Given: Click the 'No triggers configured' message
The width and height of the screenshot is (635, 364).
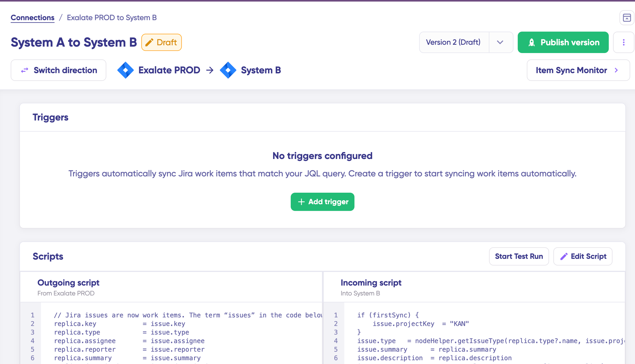Looking at the screenshot, I should [322, 156].
